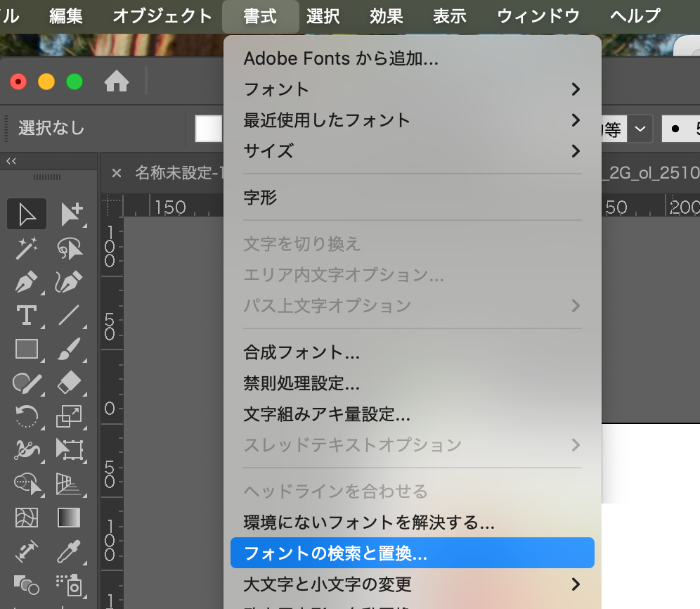Select the Direct Selection tool
The height and width of the screenshot is (609, 700).
pos(70,214)
